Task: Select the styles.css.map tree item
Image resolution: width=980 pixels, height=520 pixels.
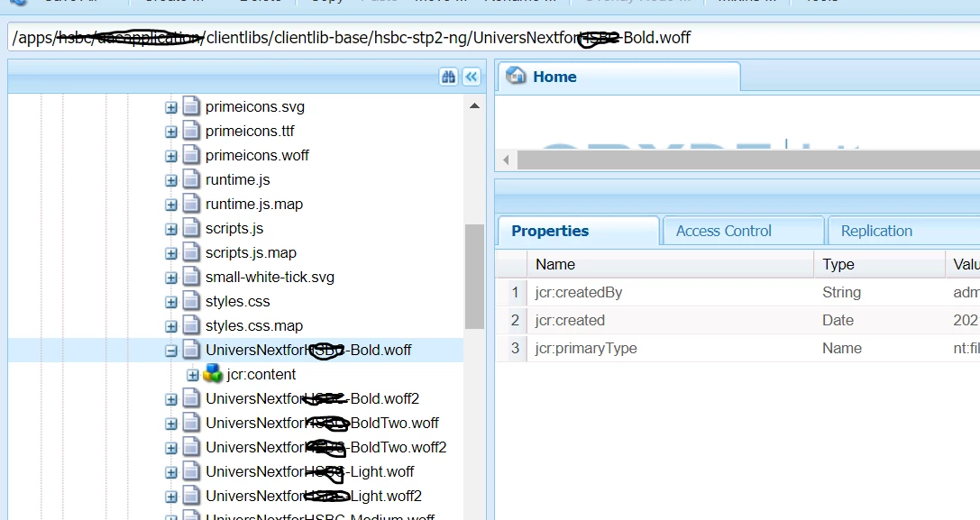Action: (x=254, y=326)
